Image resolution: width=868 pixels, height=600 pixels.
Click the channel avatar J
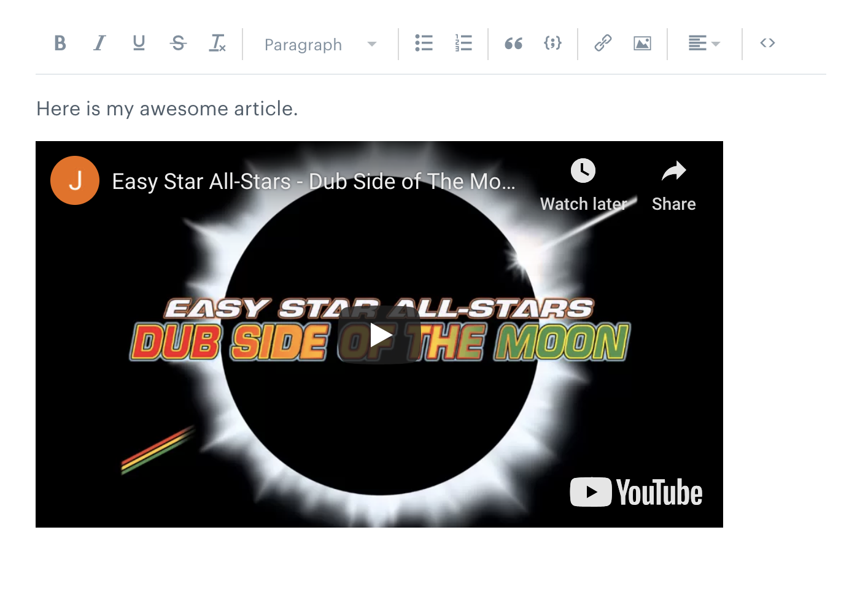click(75, 180)
